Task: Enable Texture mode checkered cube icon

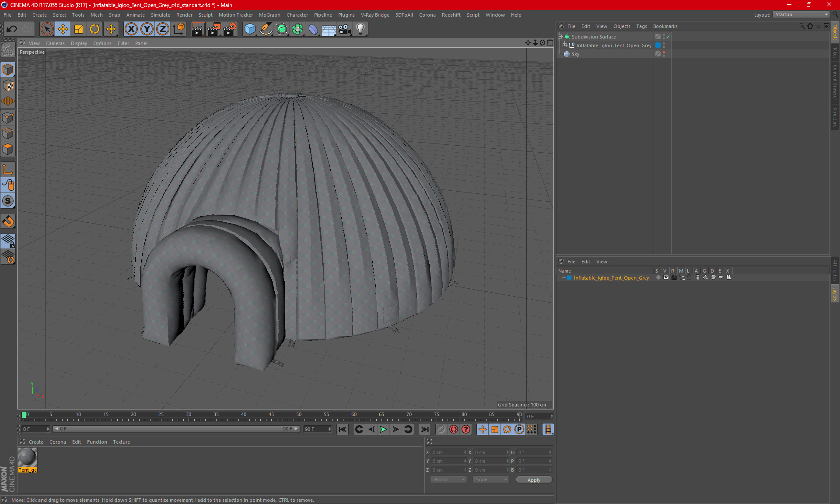Action: click(8, 86)
